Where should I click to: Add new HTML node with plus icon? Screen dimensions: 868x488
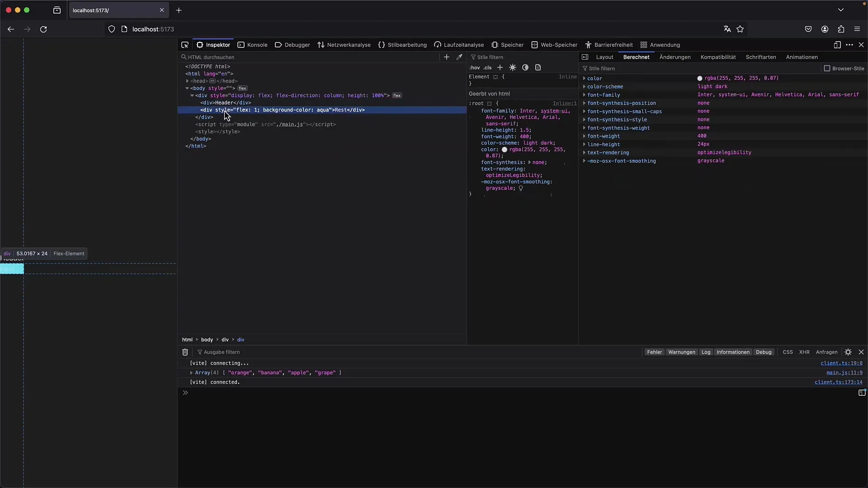[x=447, y=57]
